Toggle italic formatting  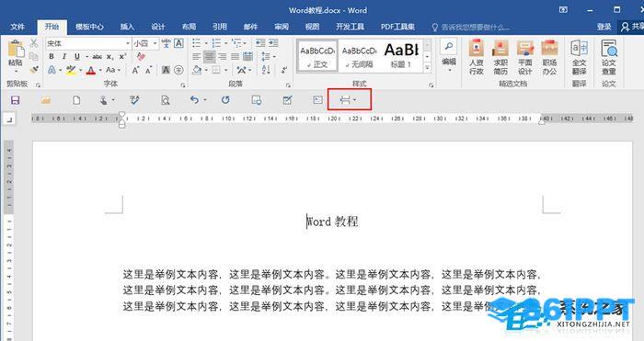coord(63,57)
